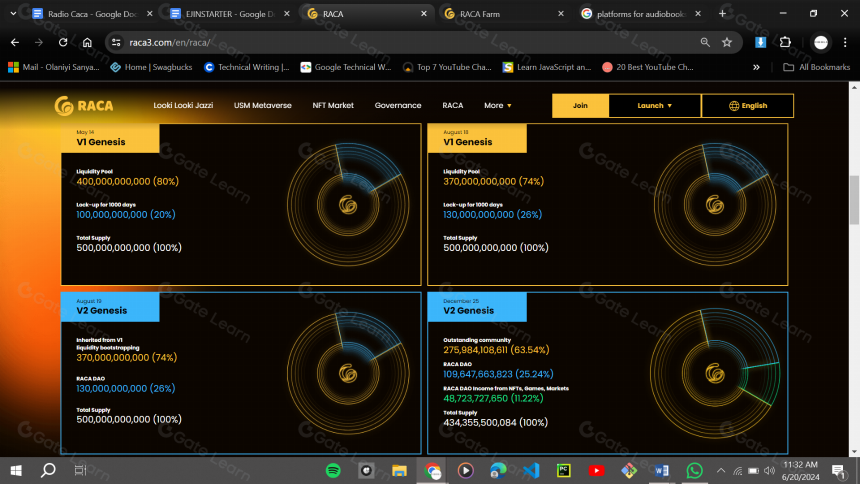Click the address bar URL raca3.com
The height and width of the screenshot is (484, 860).
[x=169, y=42]
